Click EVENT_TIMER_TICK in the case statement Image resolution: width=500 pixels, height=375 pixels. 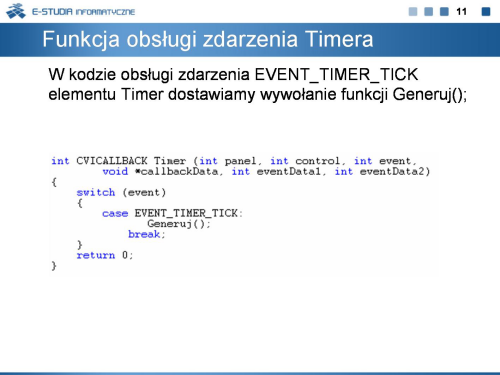[x=186, y=213]
